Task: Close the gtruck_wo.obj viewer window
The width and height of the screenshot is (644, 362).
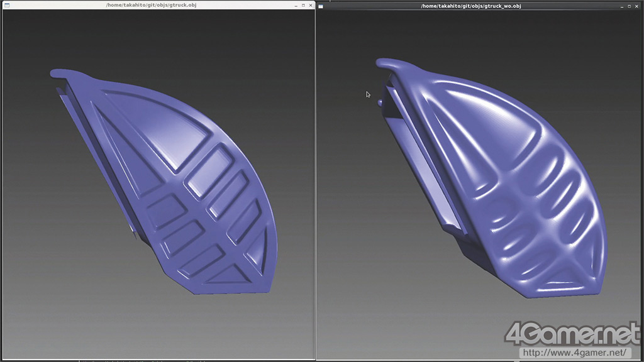Action: (x=636, y=6)
